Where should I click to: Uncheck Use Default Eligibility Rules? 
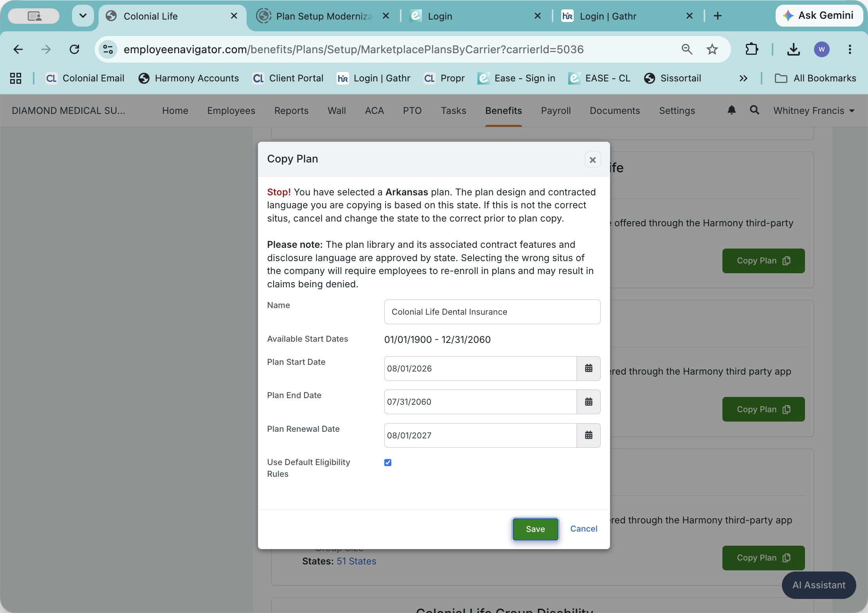click(x=388, y=463)
